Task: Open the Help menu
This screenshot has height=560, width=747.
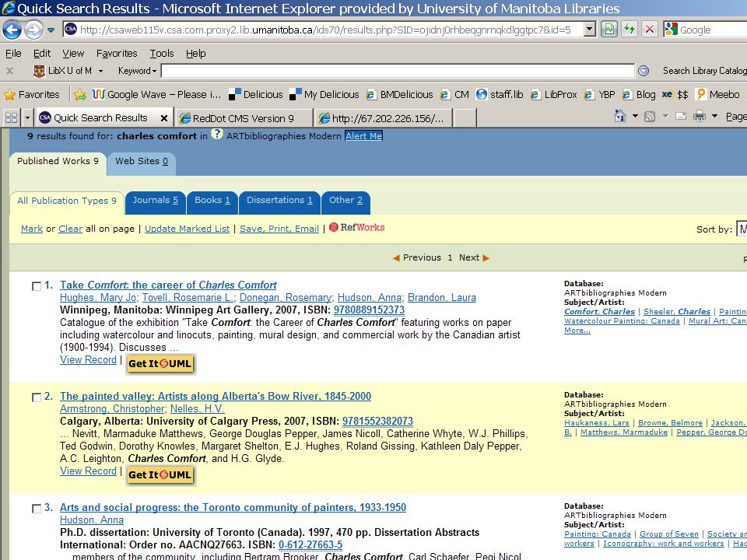Action: click(196, 54)
